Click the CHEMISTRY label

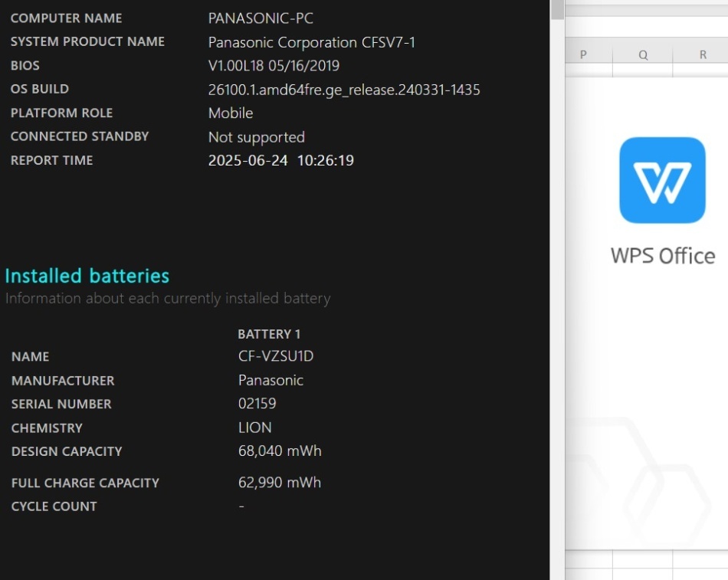pyautogui.click(x=47, y=428)
